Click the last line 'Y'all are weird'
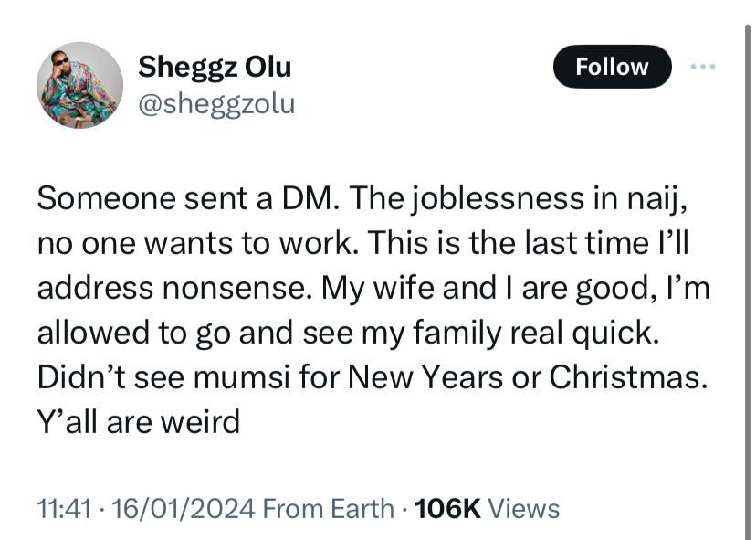Screen dimensions: 756x540 click(138, 422)
